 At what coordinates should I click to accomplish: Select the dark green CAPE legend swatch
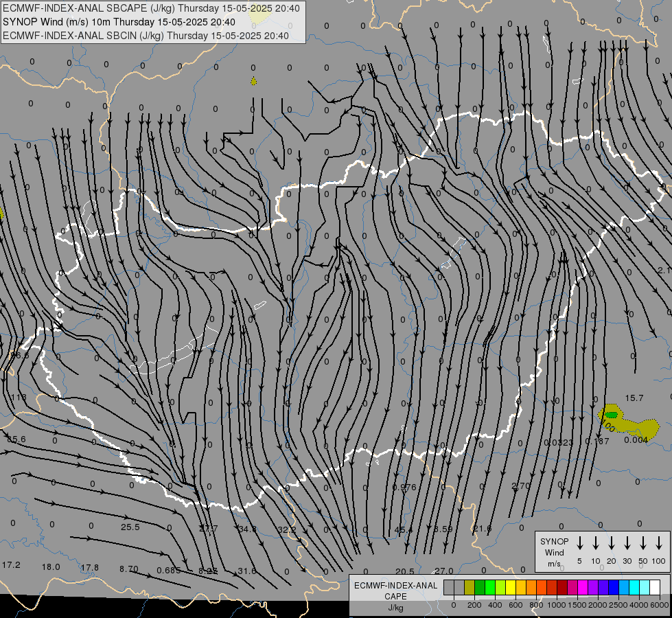pos(480,588)
